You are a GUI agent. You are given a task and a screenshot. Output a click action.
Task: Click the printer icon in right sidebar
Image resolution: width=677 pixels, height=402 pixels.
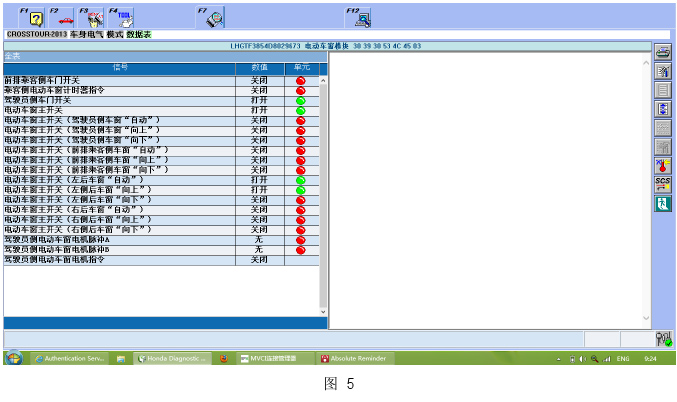(663, 53)
